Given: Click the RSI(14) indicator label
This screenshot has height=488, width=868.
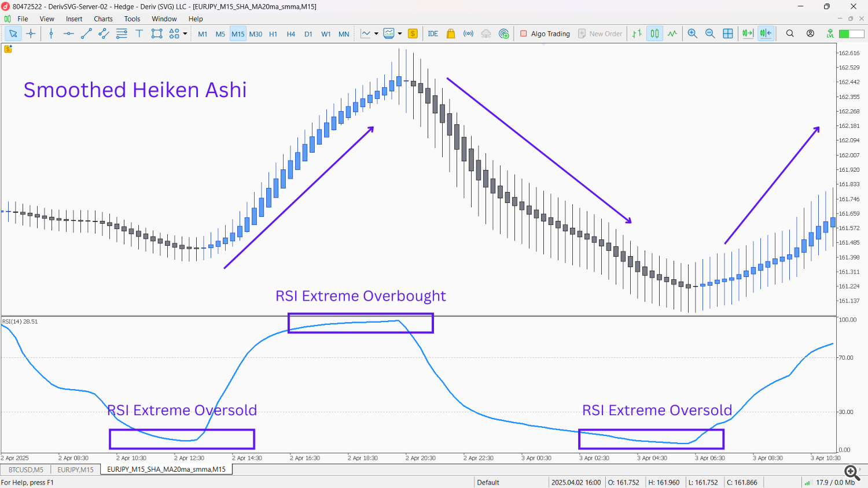Looking at the screenshot, I should click(20, 321).
